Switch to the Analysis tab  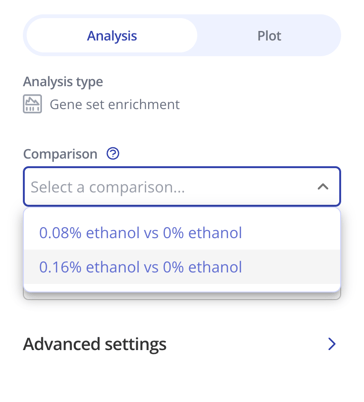click(x=112, y=35)
